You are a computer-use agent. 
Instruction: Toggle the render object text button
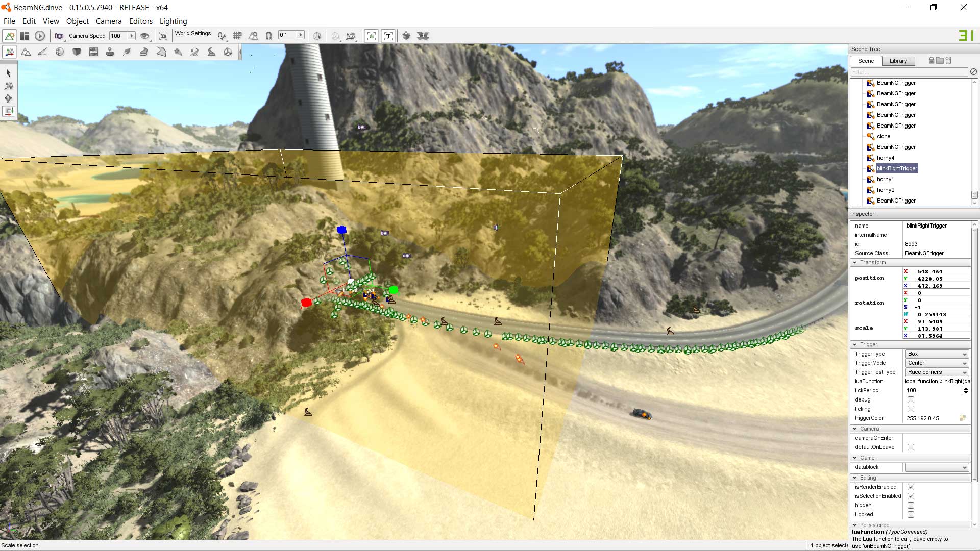click(x=388, y=36)
